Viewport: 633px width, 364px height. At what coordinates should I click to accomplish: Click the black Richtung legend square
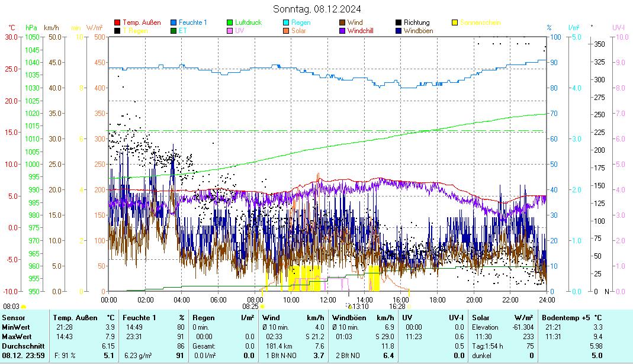(399, 23)
